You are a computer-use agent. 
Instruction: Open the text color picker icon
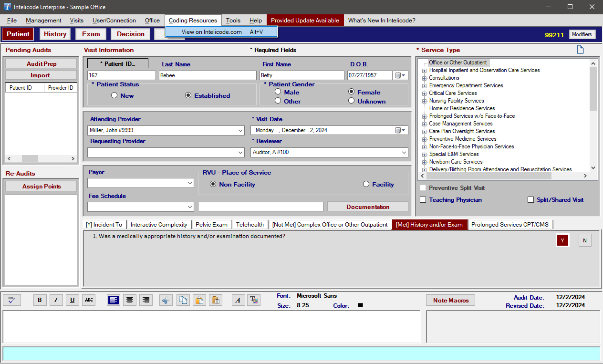coord(254,300)
